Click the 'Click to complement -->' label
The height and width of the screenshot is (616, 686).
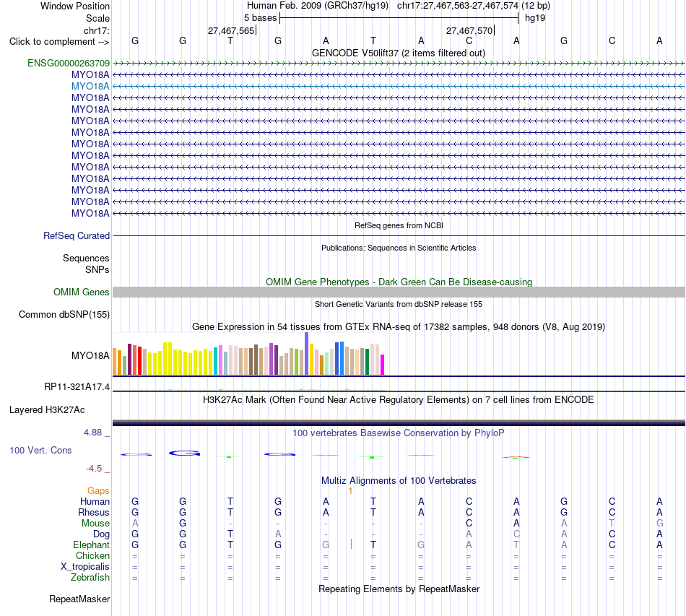pos(59,42)
